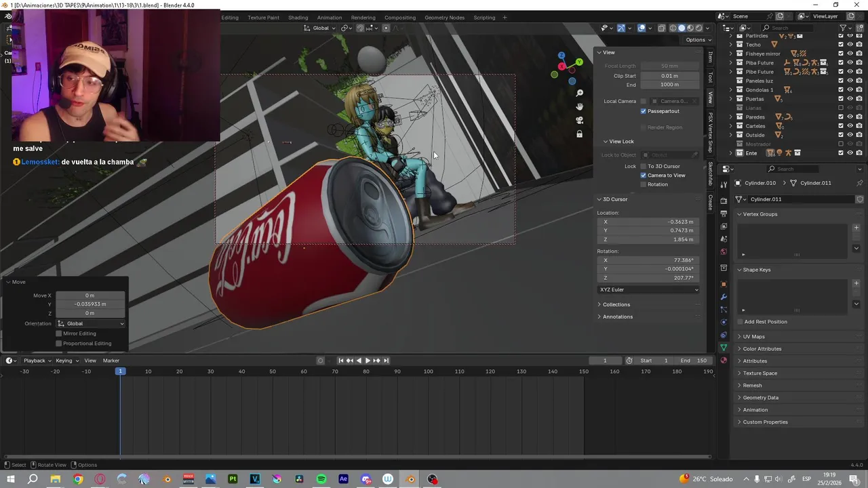Jump to the timeline start frame

pos(340,361)
